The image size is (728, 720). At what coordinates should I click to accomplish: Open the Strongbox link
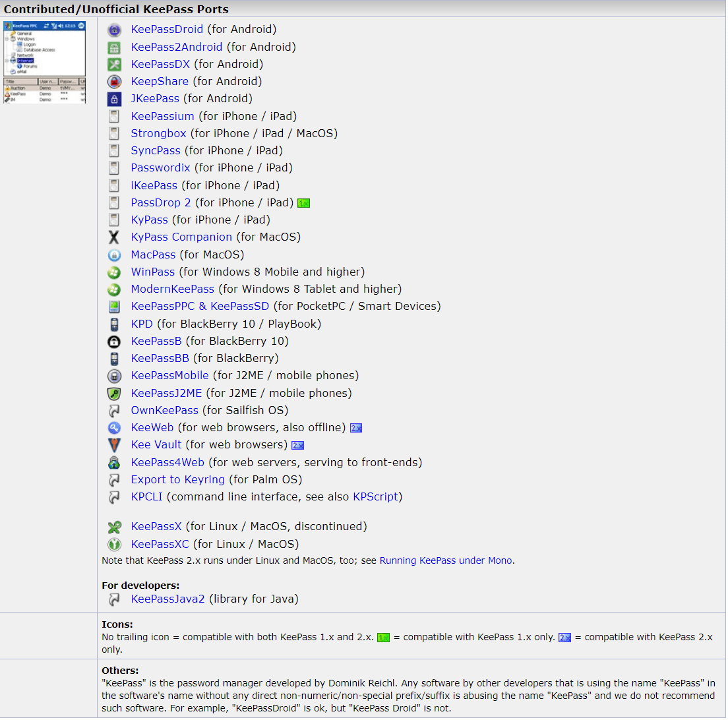pyautogui.click(x=158, y=133)
